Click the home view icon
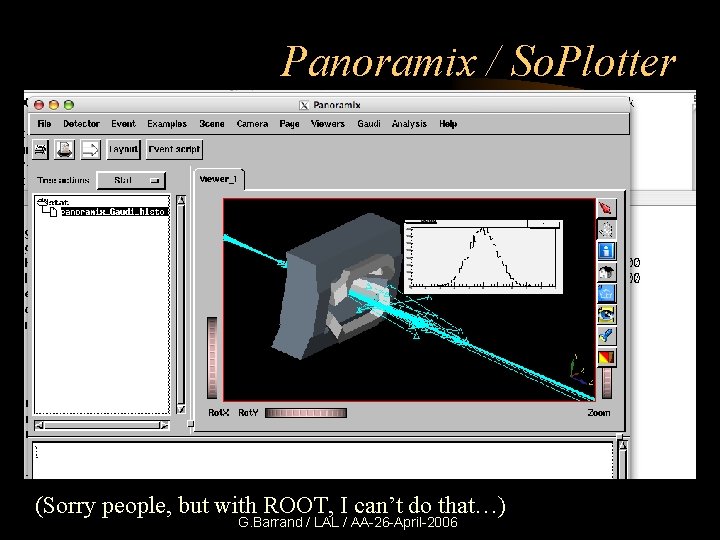Screen dimensions: 720x540 click(x=606, y=272)
